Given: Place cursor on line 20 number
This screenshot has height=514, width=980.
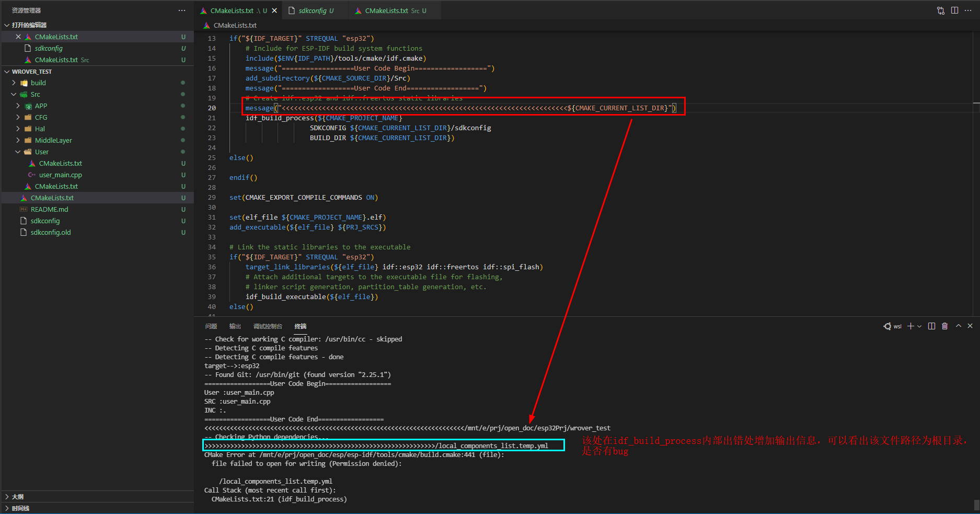Looking at the screenshot, I should pos(212,108).
